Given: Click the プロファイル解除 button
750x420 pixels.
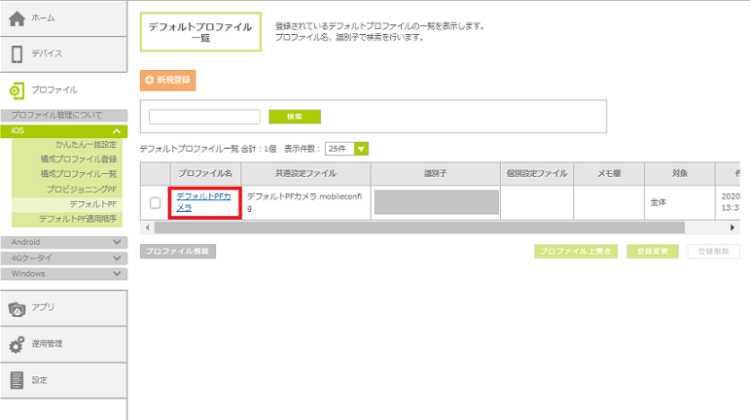Looking at the screenshot, I should pos(178,251).
